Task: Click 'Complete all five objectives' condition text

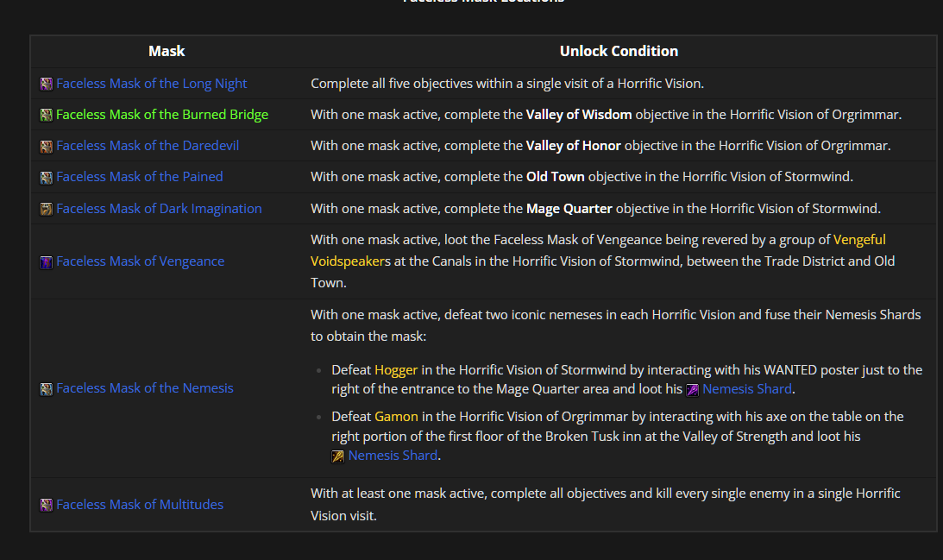Action: [x=507, y=83]
